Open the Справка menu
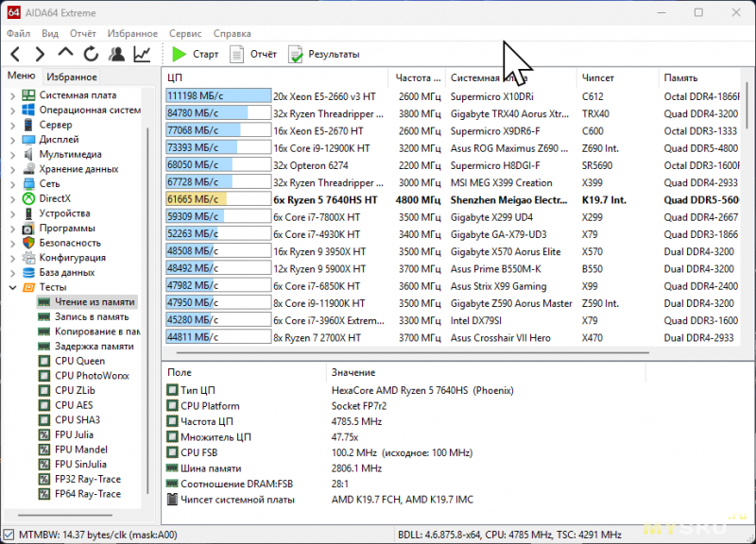The height and width of the screenshot is (544, 756). click(232, 33)
